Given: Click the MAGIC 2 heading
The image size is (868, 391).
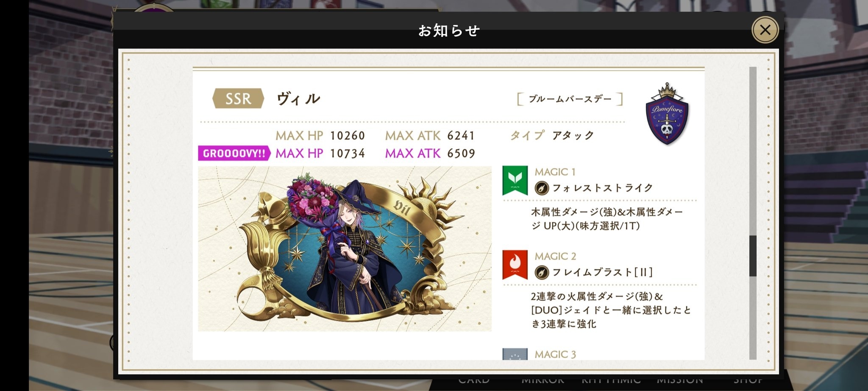Looking at the screenshot, I should [x=555, y=256].
